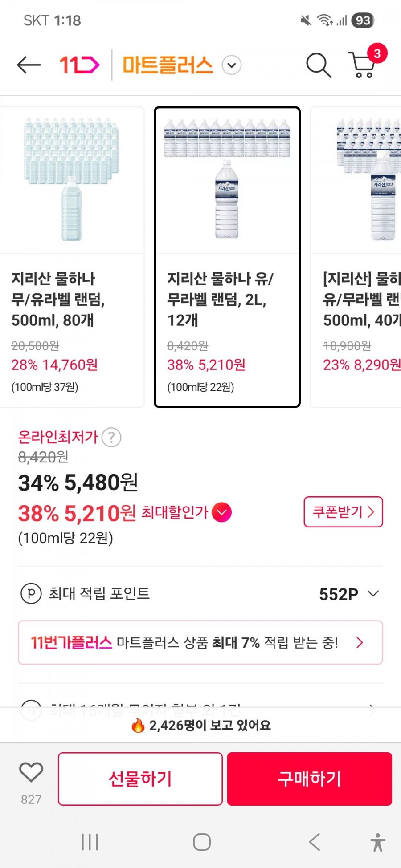This screenshot has height=868, width=401.
Task: Select the 500ml 40개 water option
Action: [356, 257]
